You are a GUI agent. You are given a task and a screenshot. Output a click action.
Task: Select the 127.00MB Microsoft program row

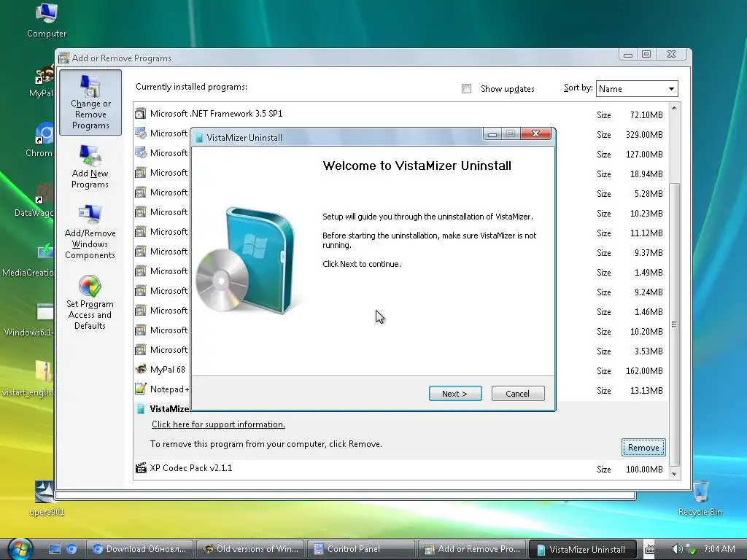(x=400, y=153)
